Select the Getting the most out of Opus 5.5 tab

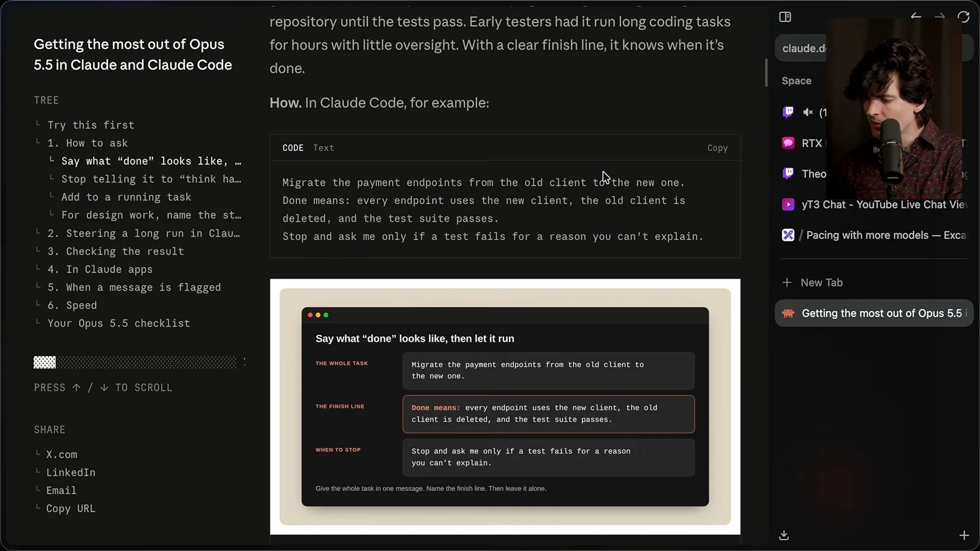click(874, 313)
